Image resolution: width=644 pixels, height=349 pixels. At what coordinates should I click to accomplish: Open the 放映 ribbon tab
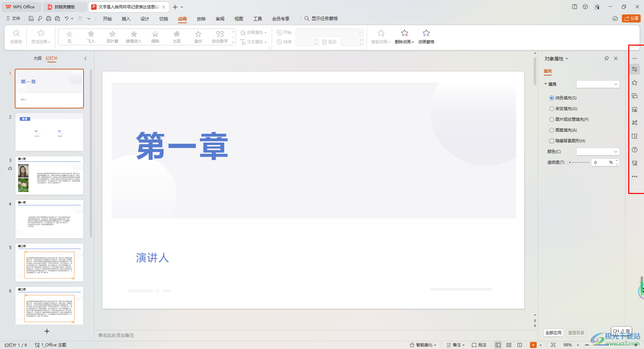coord(201,19)
